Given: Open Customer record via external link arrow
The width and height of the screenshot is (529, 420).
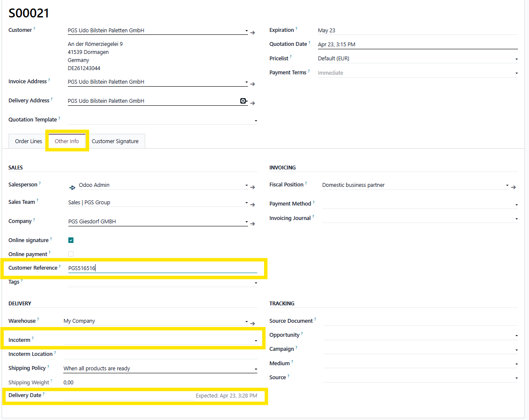Looking at the screenshot, I should tap(253, 33).
